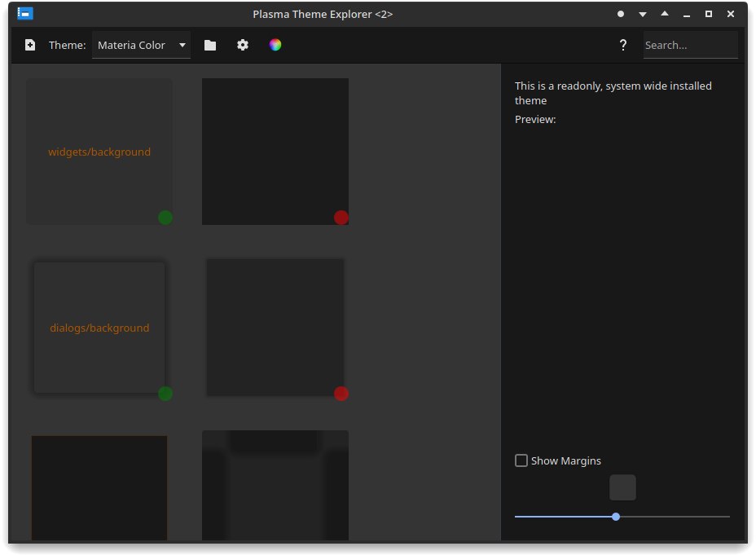Open the Materia Color theme dropdown
This screenshot has width=756, height=555.
pos(141,46)
